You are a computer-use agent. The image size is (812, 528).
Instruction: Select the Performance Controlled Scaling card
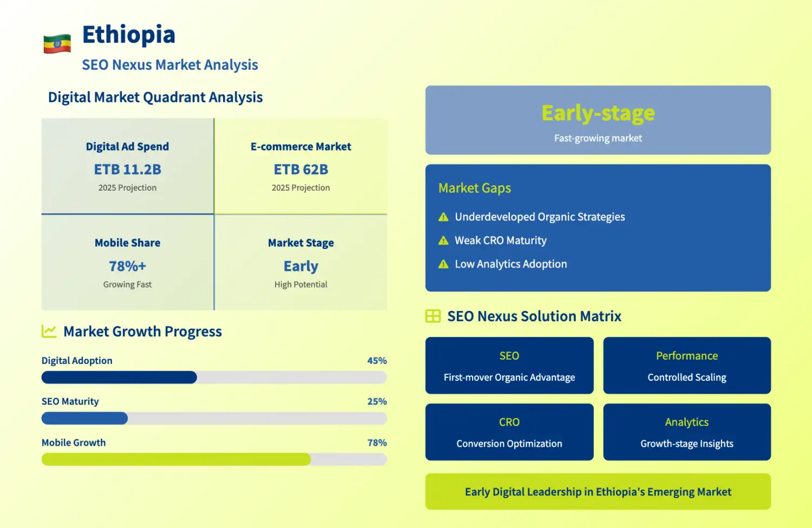click(x=686, y=366)
